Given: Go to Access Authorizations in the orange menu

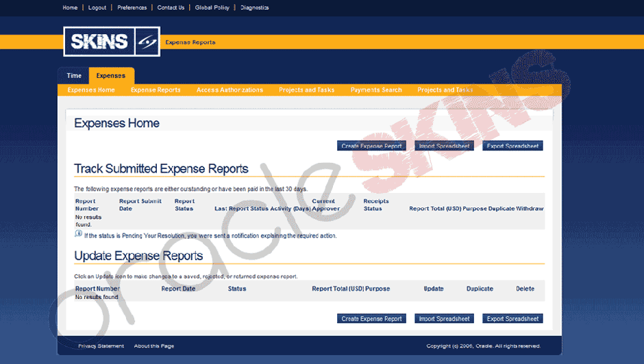Looking at the screenshot, I should pyautogui.click(x=230, y=90).
